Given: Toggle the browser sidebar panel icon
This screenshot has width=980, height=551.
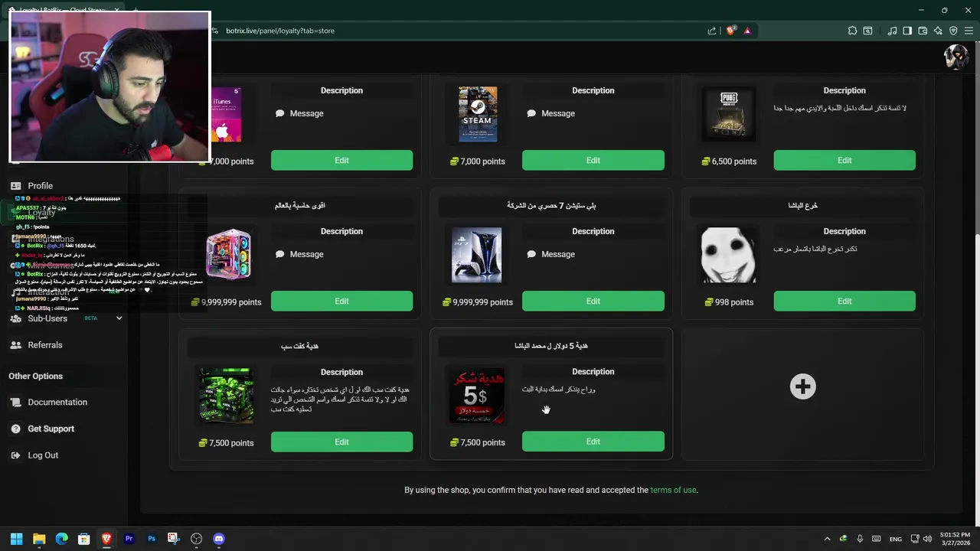Looking at the screenshot, I should 907,31.
